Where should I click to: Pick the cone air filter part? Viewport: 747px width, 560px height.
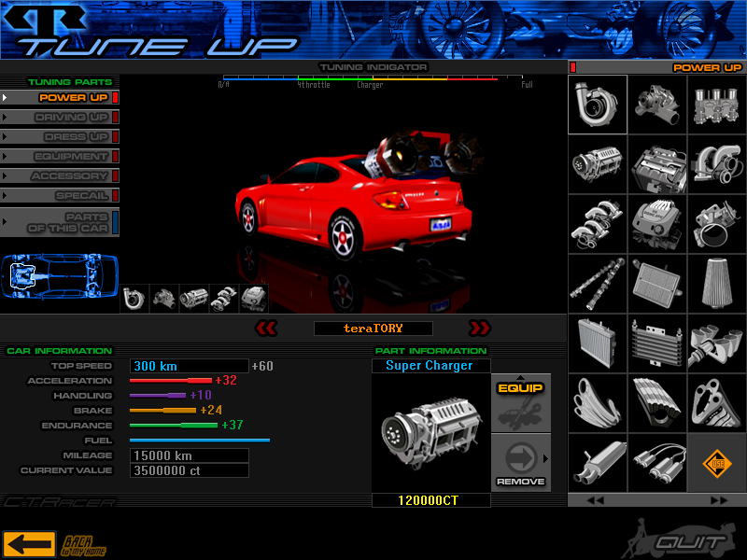pyautogui.click(x=716, y=284)
